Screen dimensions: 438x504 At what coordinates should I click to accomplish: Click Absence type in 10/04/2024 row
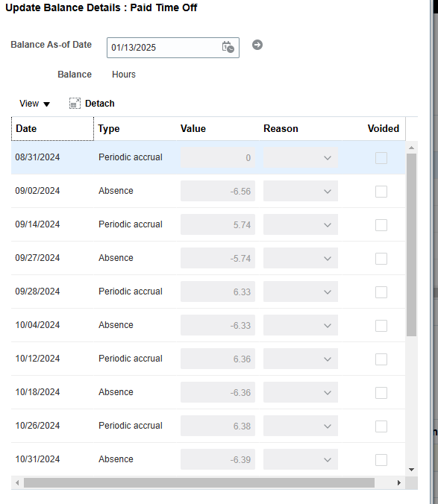[x=116, y=324]
